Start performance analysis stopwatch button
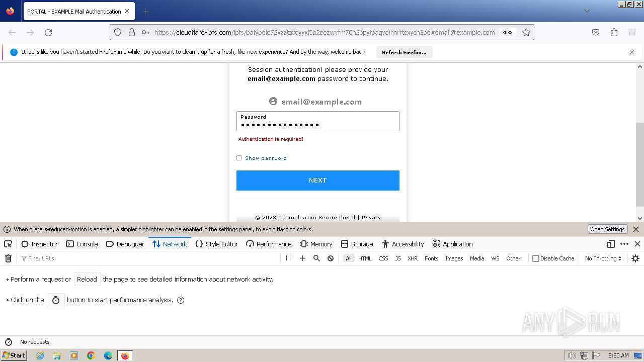644x362 pixels. [x=56, y=300]
